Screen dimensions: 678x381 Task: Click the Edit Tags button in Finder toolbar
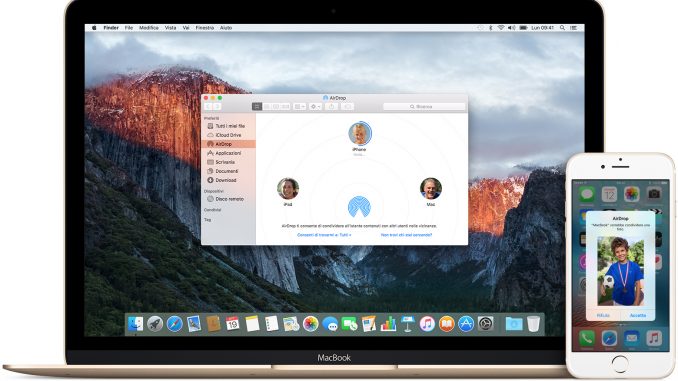tap(348, 106)
